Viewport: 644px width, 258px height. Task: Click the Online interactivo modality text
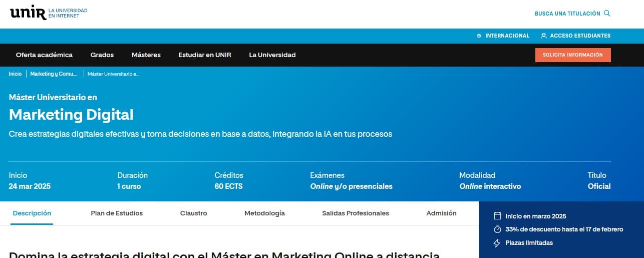pos(490,186)
